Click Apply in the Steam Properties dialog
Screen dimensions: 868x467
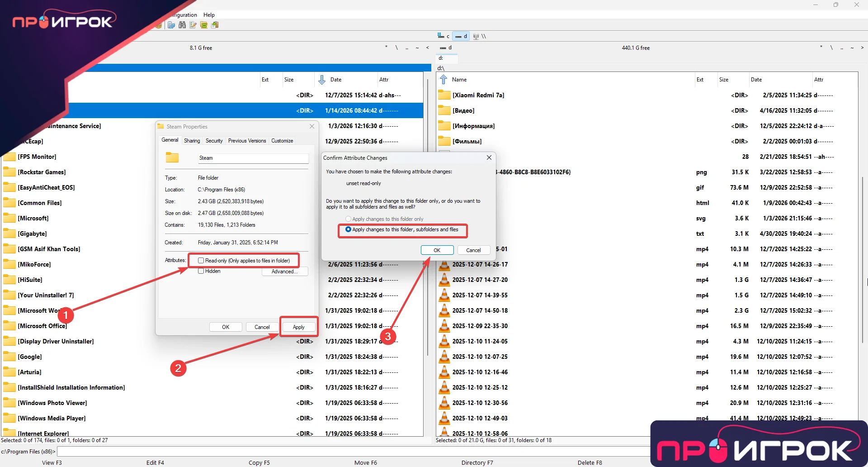click(298, 327)
